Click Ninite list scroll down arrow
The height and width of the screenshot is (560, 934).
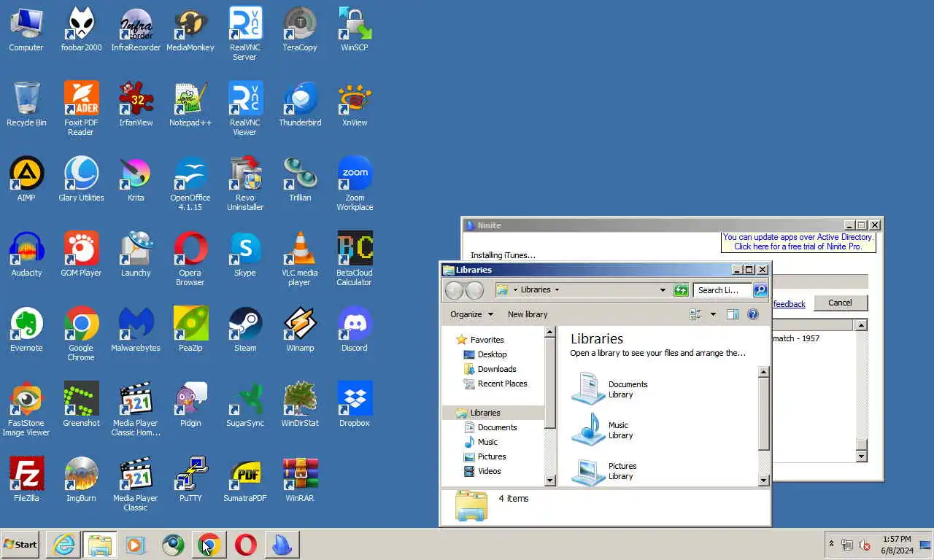pos(861,456)
